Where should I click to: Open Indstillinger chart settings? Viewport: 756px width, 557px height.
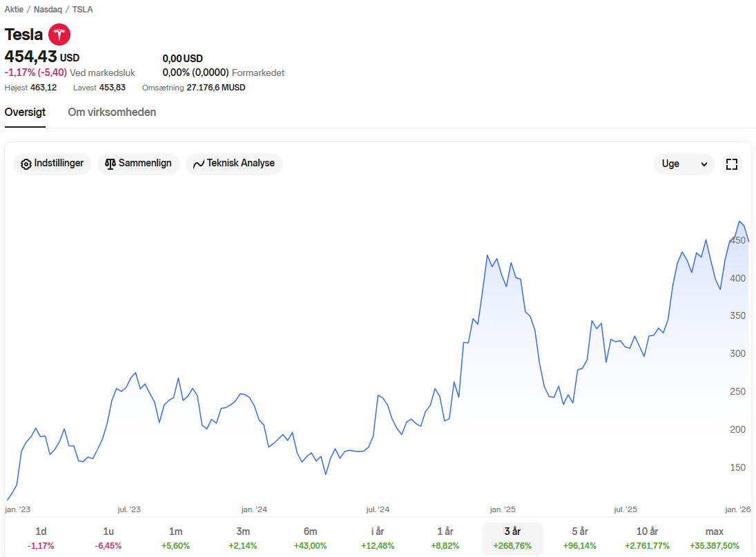click(52, 164)
